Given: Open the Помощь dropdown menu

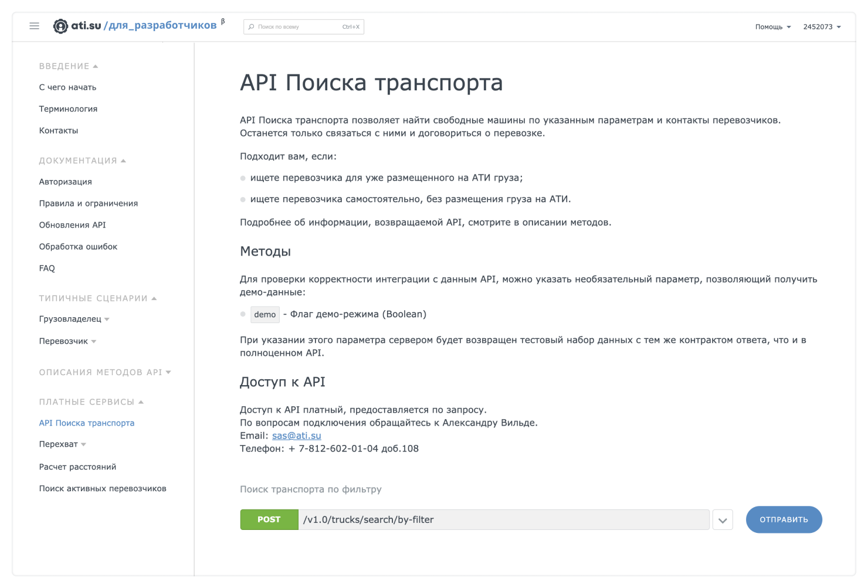Looking at the screenshot, I should click(772, 27).
